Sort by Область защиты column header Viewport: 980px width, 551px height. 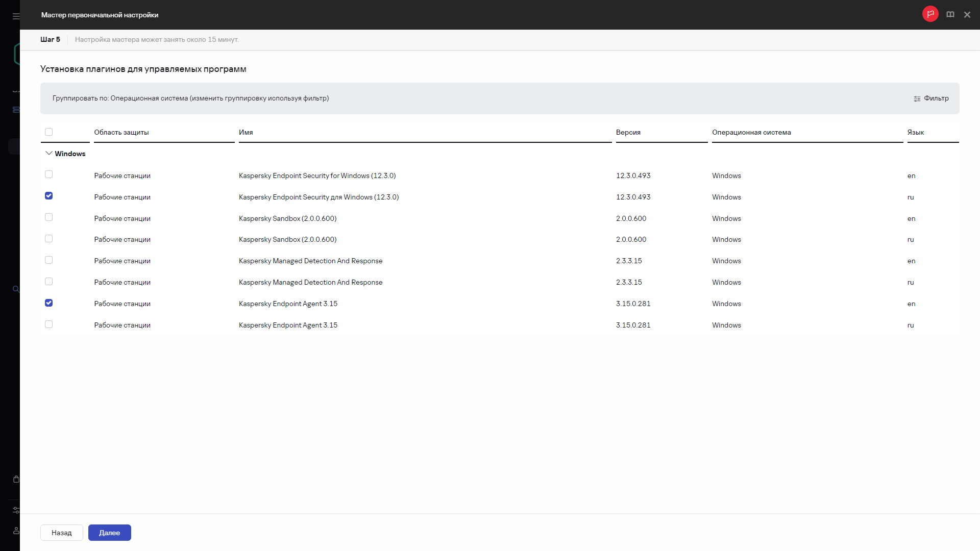click(x=121, y=132)
